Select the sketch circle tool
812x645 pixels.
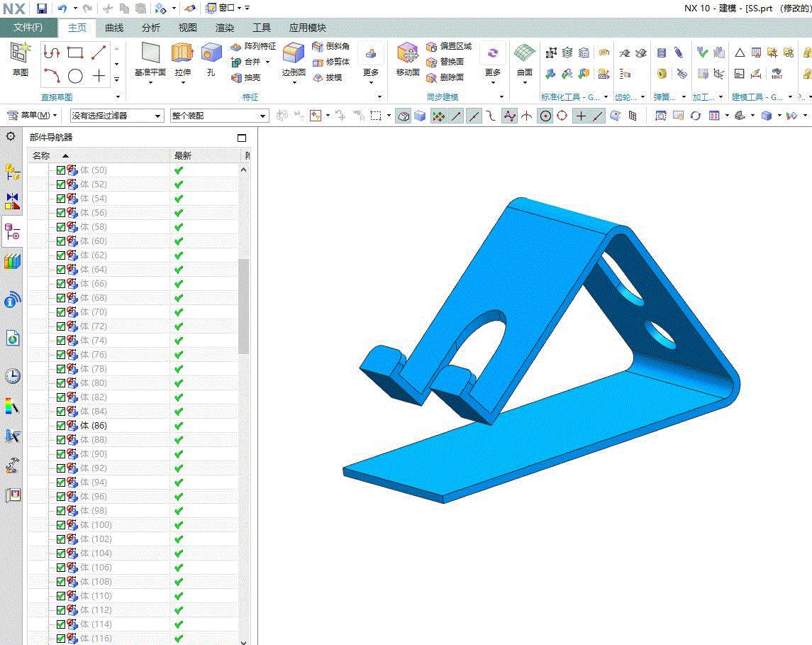[x=76, y=76]
